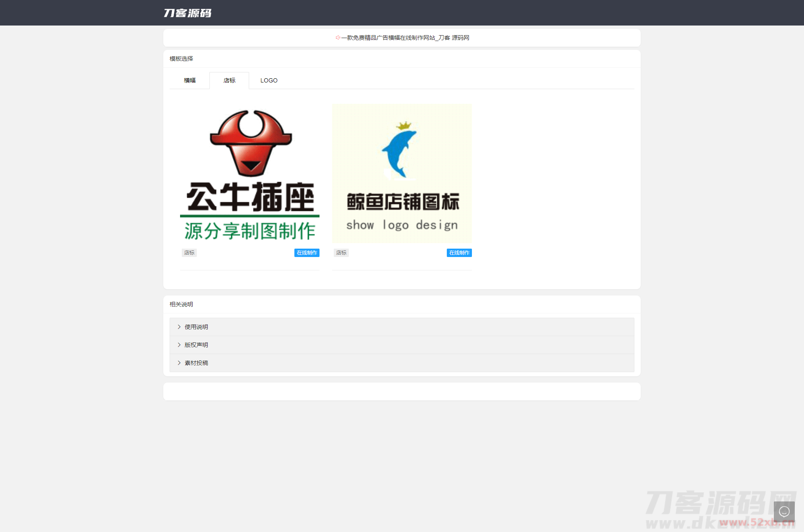Click the announcement text about 广告横幅在线制作

tap(405, 38)
